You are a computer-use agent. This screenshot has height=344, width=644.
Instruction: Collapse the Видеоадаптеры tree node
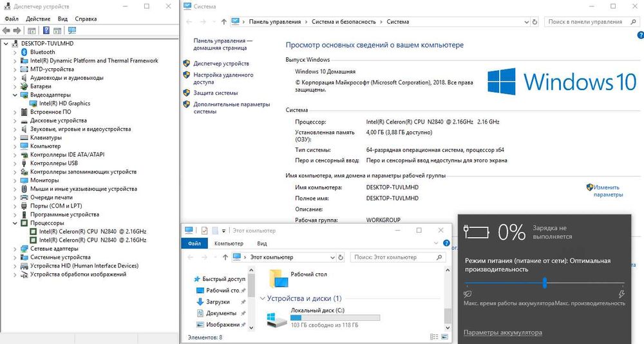(x=15, y=95)
